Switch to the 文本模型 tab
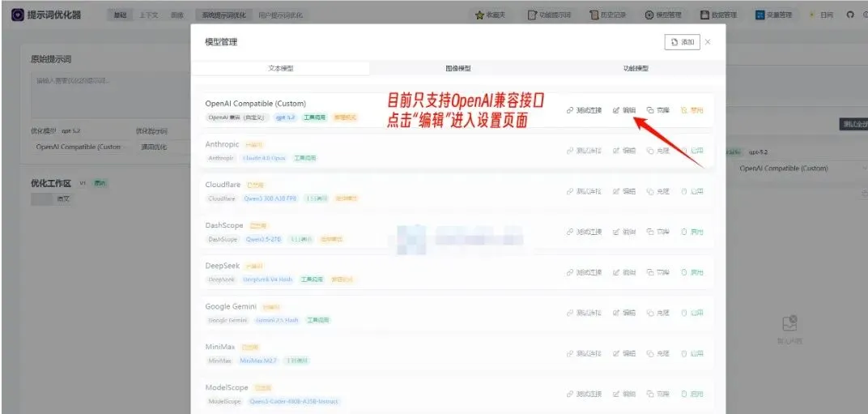Viewport: 868px width, 414px height. (281, 68)
